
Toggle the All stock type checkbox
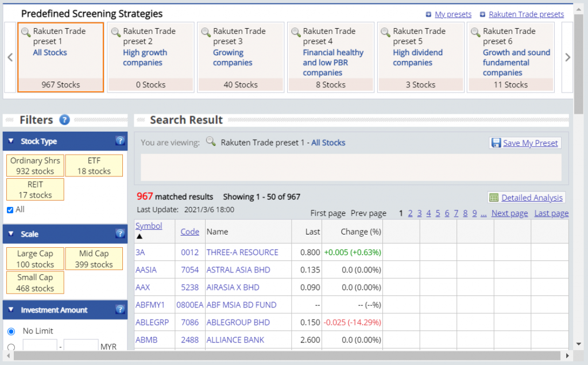click(10, 210)
